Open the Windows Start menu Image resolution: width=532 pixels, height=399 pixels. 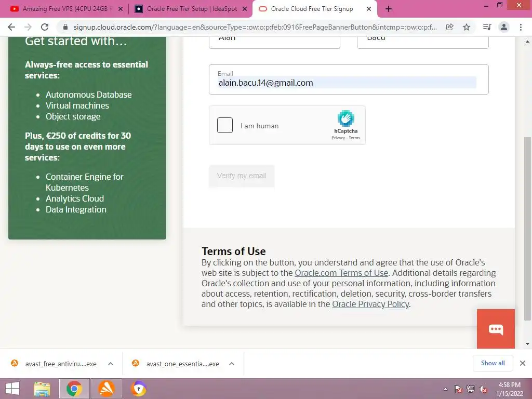[x=12, y=389]
